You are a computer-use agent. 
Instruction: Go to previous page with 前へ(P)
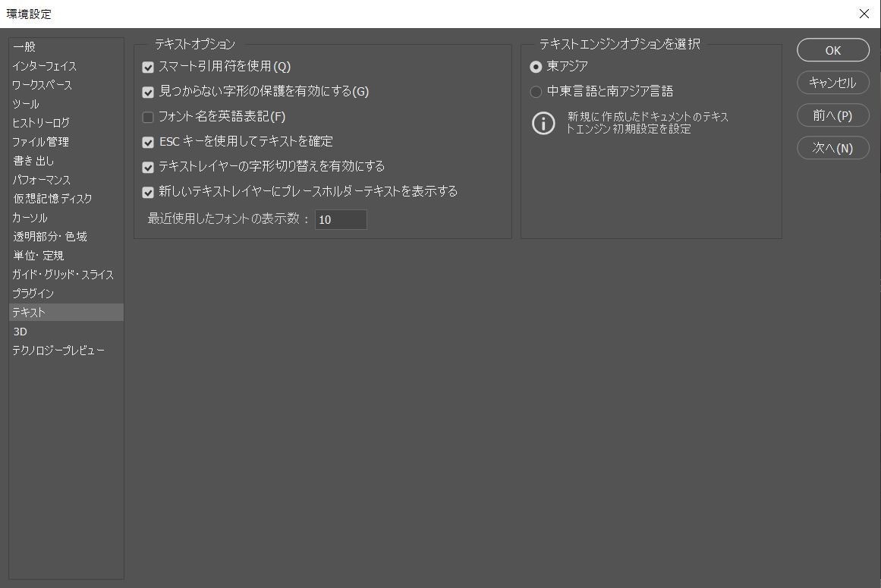click(x=832, y=115)
